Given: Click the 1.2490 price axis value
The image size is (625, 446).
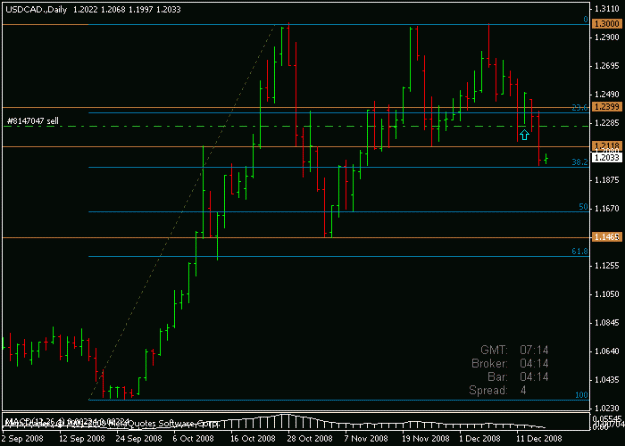Looking at the screenshot, I should coord(607,94).
